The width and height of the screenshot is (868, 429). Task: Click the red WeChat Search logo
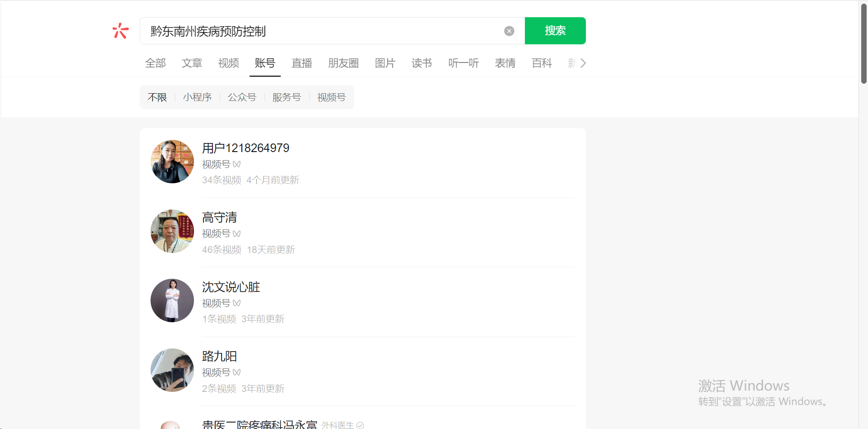click(120, 31)
